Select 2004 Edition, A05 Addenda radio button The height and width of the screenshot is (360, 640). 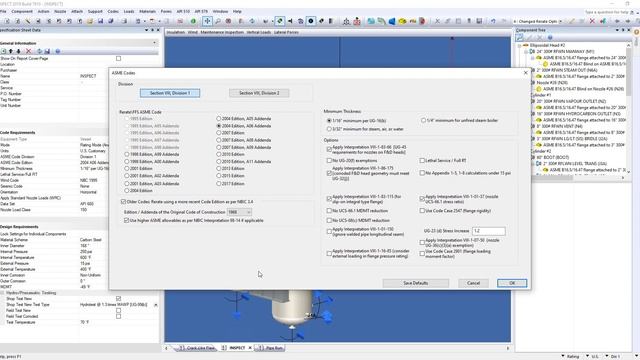coord(219,118)
